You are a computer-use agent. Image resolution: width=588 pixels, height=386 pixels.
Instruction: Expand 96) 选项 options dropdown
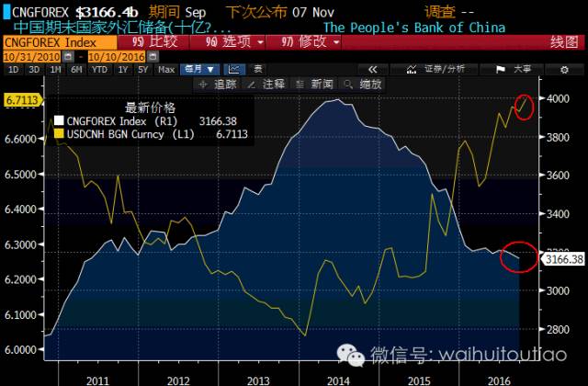coord(228,42)
